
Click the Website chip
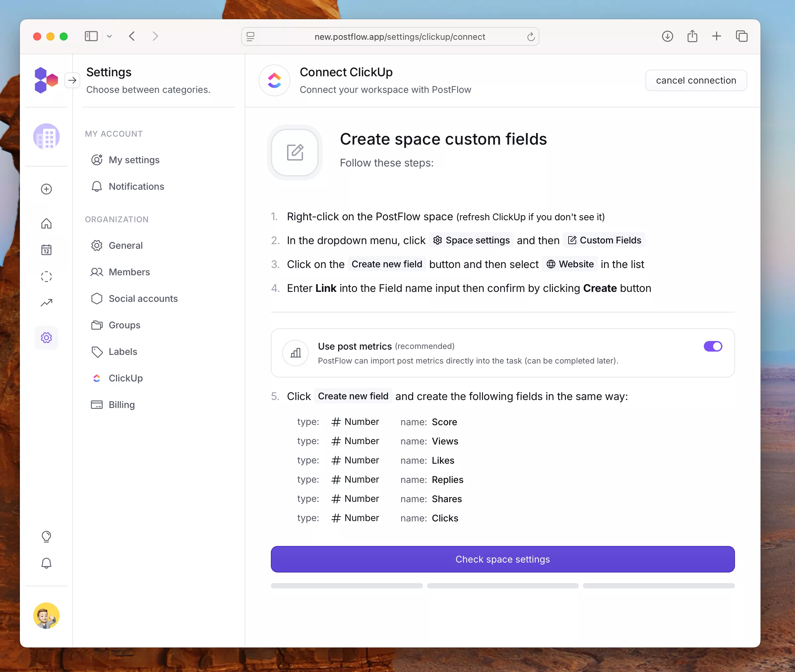tap(570, 264)
